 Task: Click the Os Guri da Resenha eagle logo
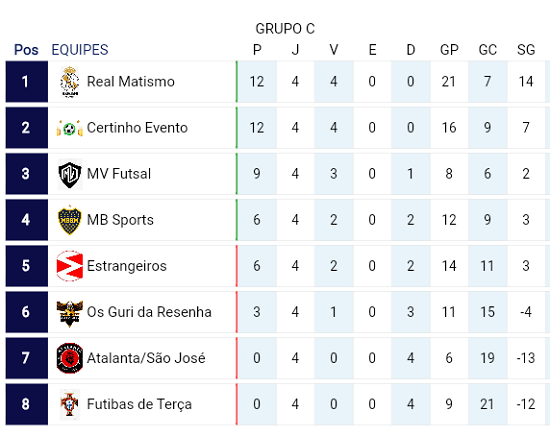(x=70, y=313)
